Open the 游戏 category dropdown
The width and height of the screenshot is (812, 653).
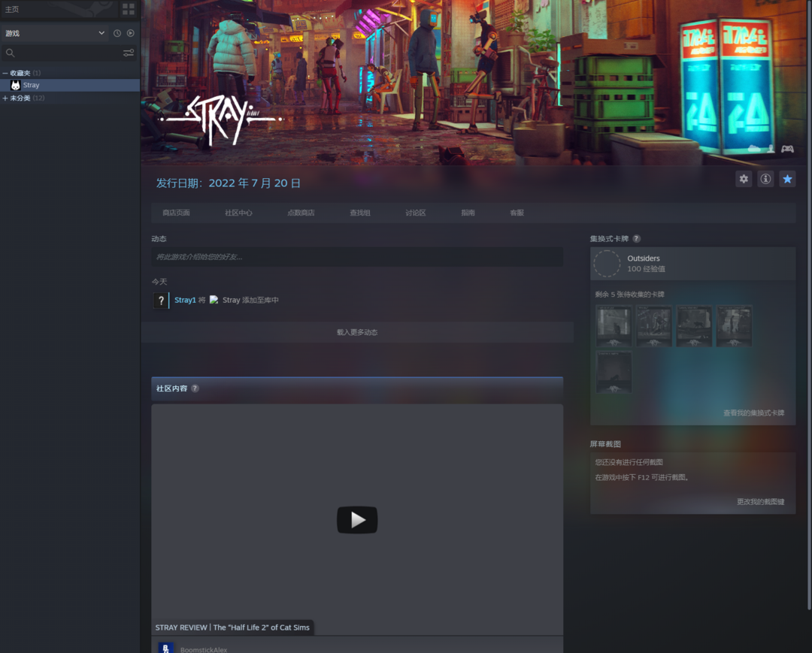[101, 33]
